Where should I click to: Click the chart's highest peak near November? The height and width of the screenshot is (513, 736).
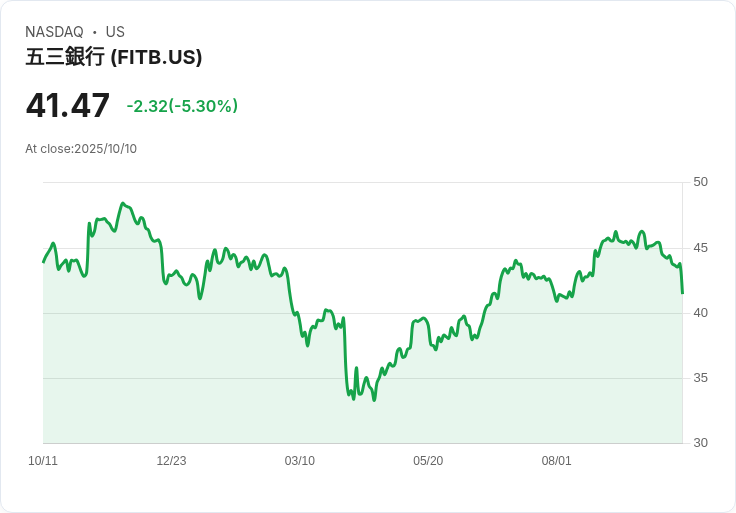point(123,204)
